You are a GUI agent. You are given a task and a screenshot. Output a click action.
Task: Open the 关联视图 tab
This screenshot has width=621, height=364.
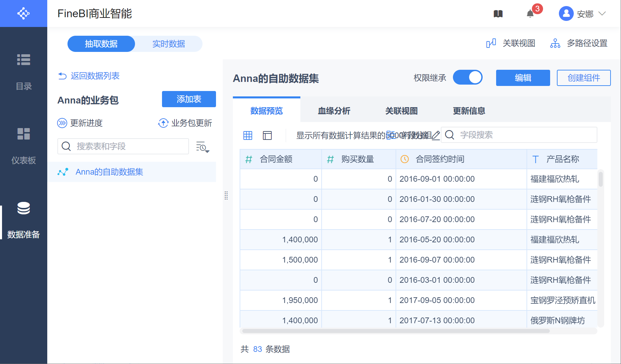point(402,111)
